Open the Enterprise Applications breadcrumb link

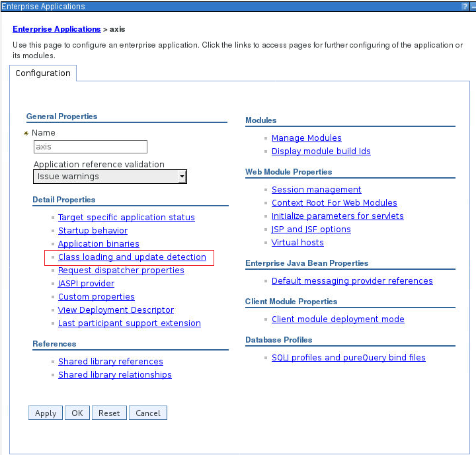[x=56, y=29]
